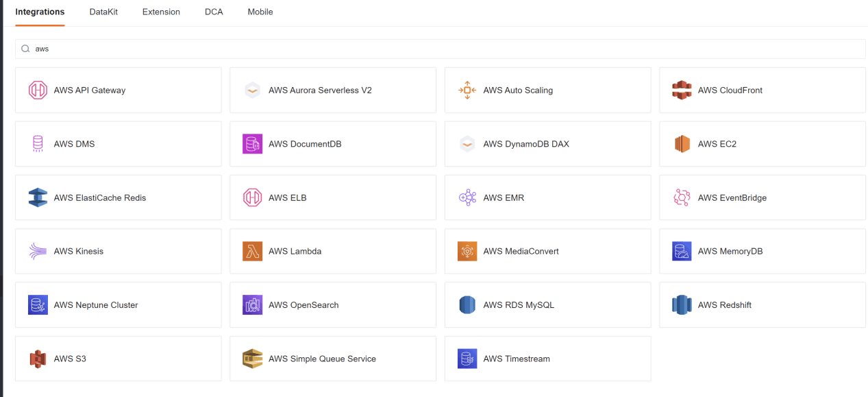868x397 pixels.
Task: Choose the AWS Auto Scaling label
Action: (518, 90)
